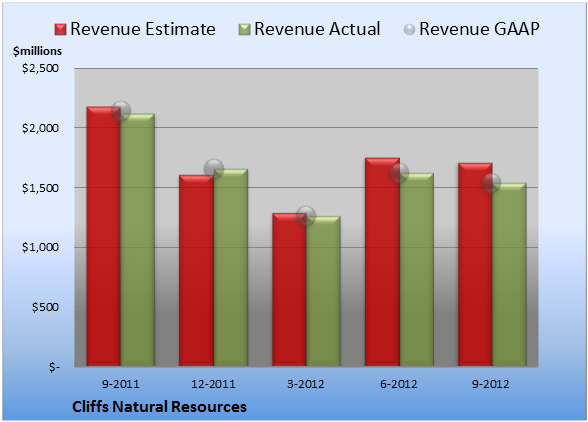Click the green Revenue Actual legend swatch

click(244, 30)
